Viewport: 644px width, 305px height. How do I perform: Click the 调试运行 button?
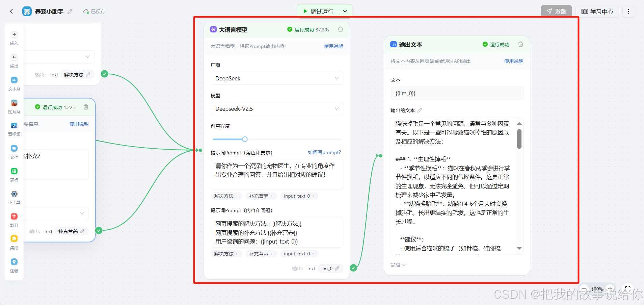pyautogui.click(x=318, y=11)
